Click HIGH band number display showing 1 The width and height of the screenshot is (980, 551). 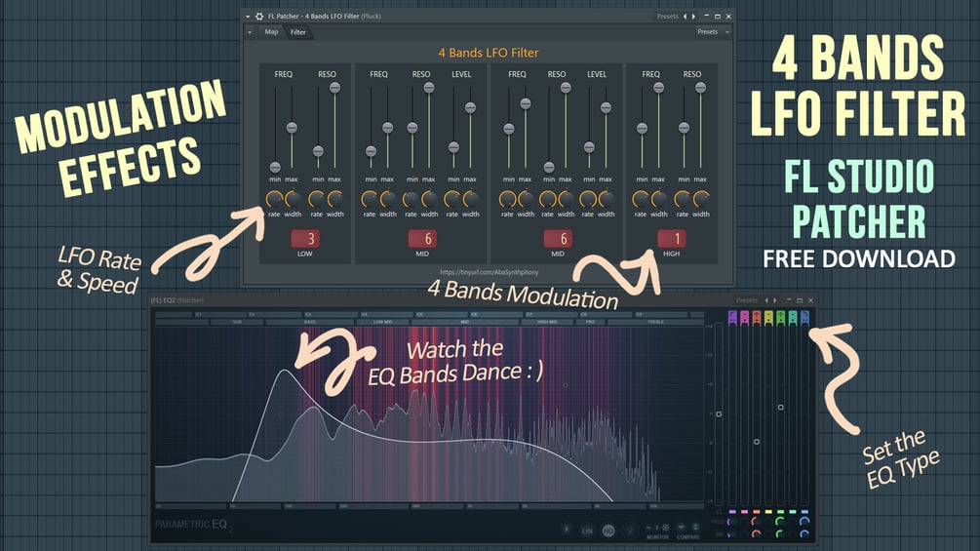(671, 239)
